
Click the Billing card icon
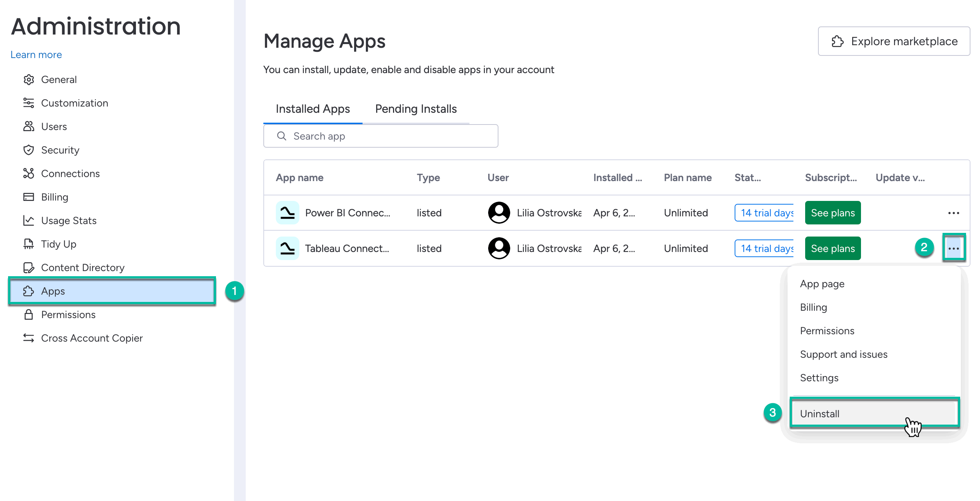tap(29, 197)
